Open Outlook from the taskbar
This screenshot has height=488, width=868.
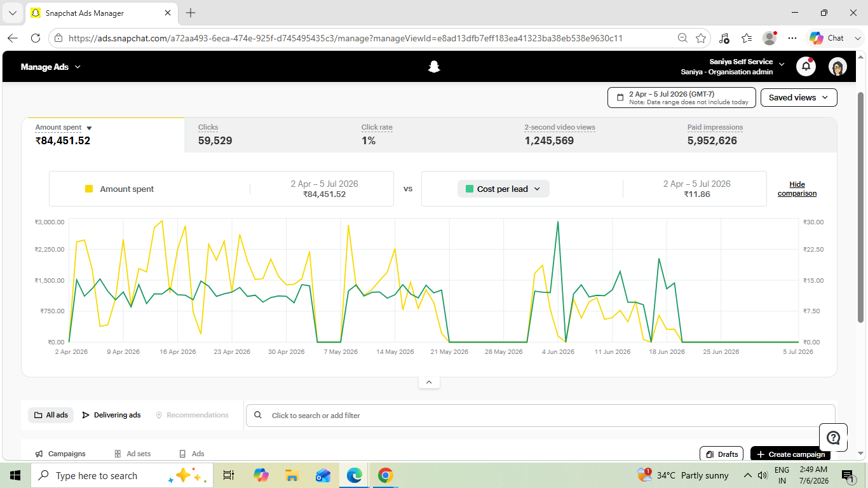[x=323, y=475]
